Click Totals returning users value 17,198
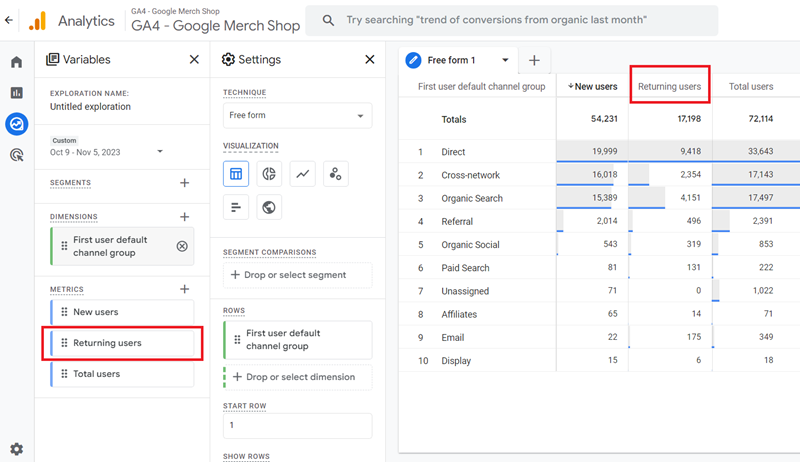Screen dimensions: 800x462 689,119
